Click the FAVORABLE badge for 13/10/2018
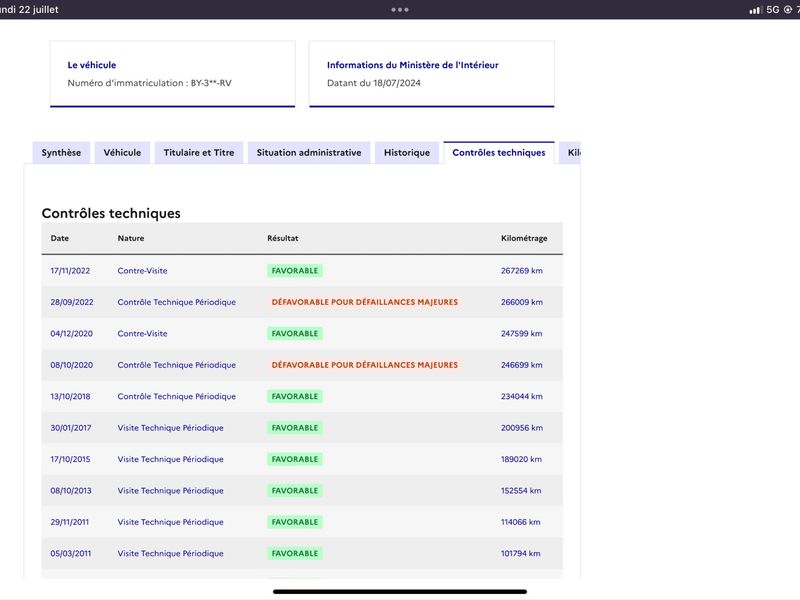 point(295,396)
